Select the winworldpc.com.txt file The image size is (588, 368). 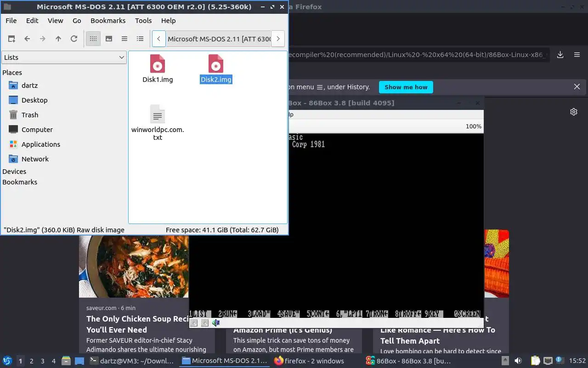158,123
